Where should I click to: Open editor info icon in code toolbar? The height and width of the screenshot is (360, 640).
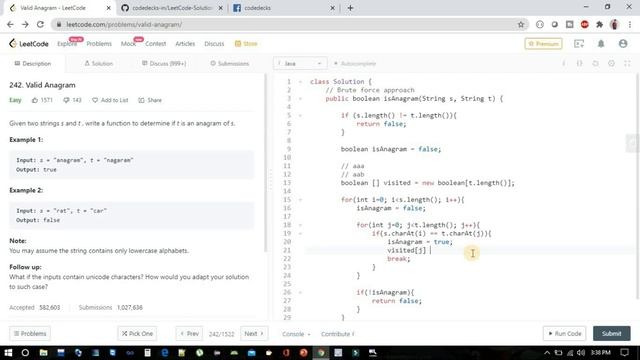[x=564, y=64]
